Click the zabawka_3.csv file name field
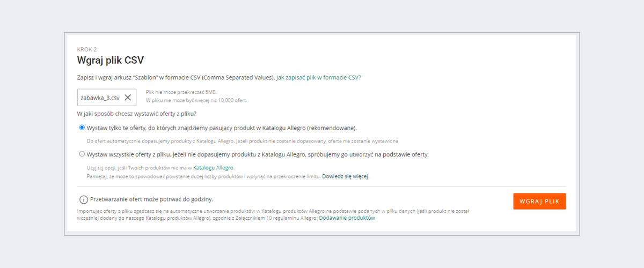644x268 pixels. tap(107, 98)
